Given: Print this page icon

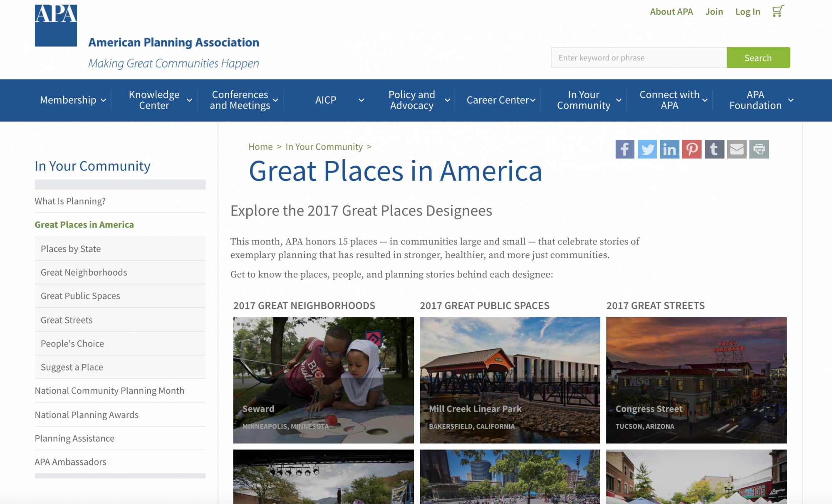Looking at the screenshot, I should (759, 149).
